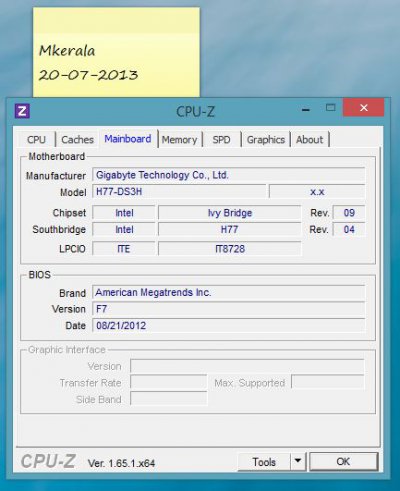Close the CPU-Z window

click(364, 108)
